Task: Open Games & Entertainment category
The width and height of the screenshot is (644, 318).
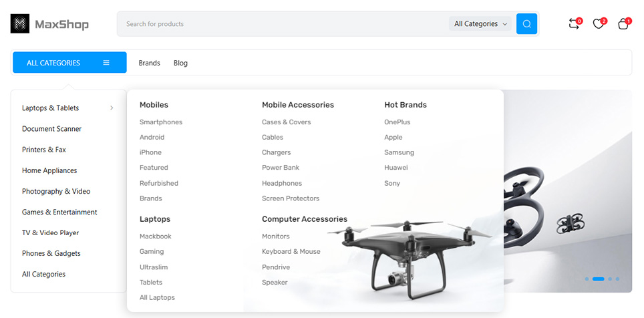Action: click(59, 212)
